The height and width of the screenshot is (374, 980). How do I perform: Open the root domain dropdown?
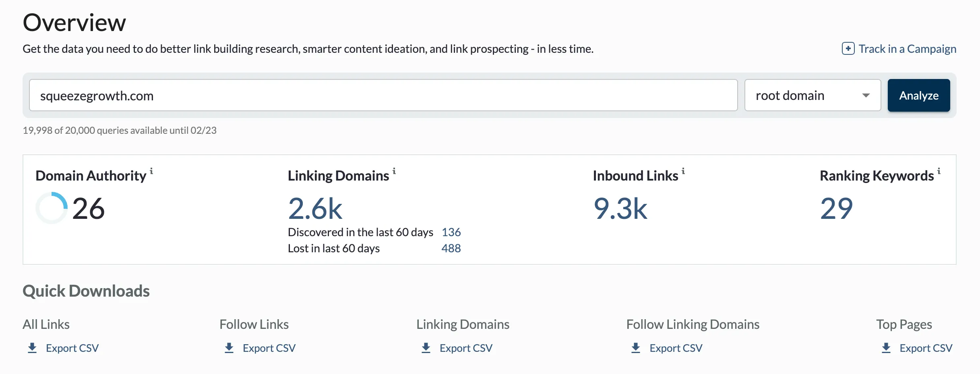point(813,96)
